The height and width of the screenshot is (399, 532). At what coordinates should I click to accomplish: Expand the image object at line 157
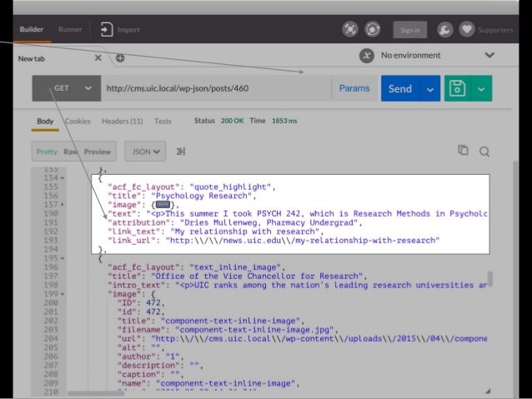pos(63,205)
